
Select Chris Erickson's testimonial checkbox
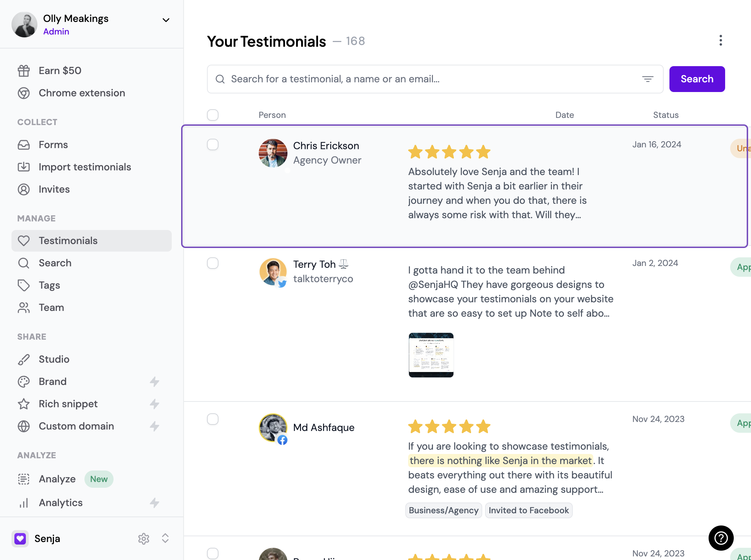point(213,144)
